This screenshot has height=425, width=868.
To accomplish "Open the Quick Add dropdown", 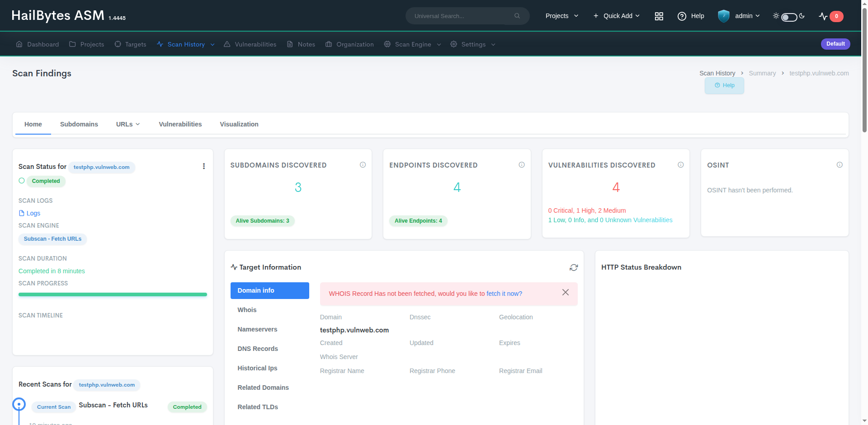I will tap(616, 16).
